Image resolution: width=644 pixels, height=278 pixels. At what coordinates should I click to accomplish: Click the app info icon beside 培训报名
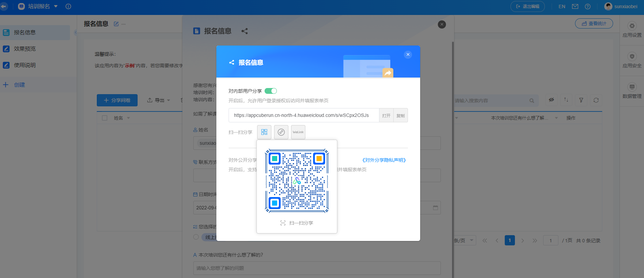[68, 6]
